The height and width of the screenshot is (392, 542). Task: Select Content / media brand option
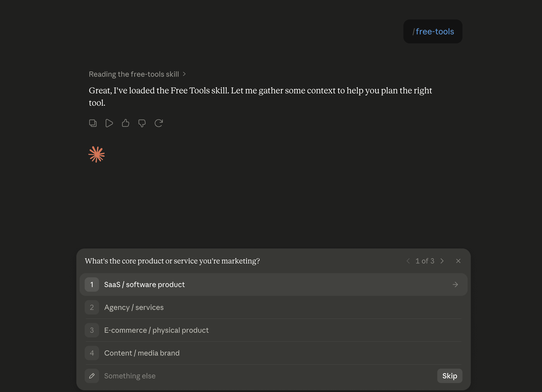(274, 353)
